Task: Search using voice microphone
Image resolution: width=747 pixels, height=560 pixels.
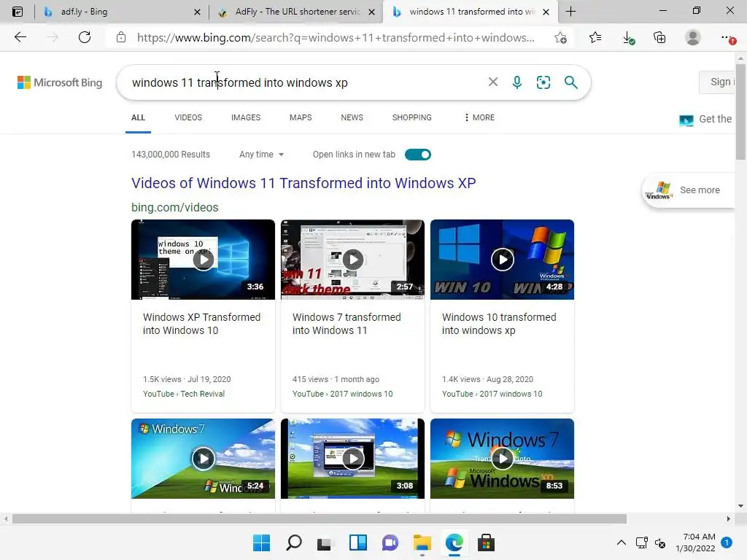Action: [517, 82]
